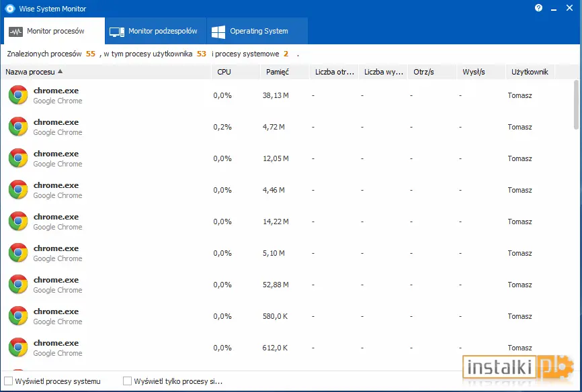This screenshot has height=392, width=582.
Task: Select the 52,88 M memory value
Action: [276, 285]
